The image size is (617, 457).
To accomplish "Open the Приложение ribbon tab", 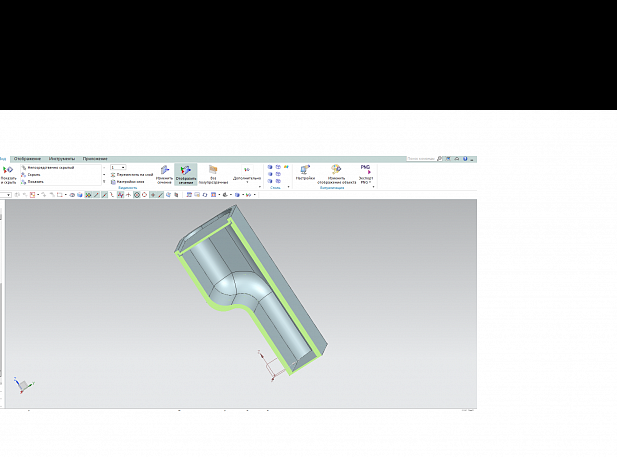I will 95,159.
